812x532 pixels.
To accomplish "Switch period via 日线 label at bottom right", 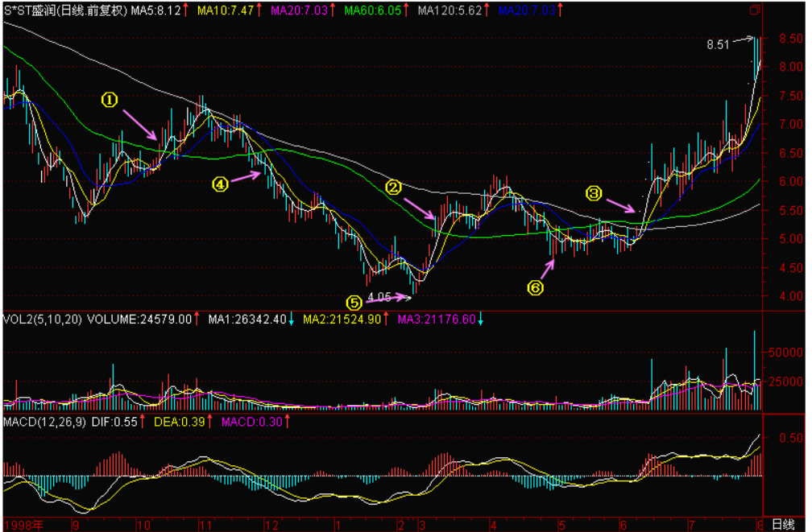I will tap(783, 524).
